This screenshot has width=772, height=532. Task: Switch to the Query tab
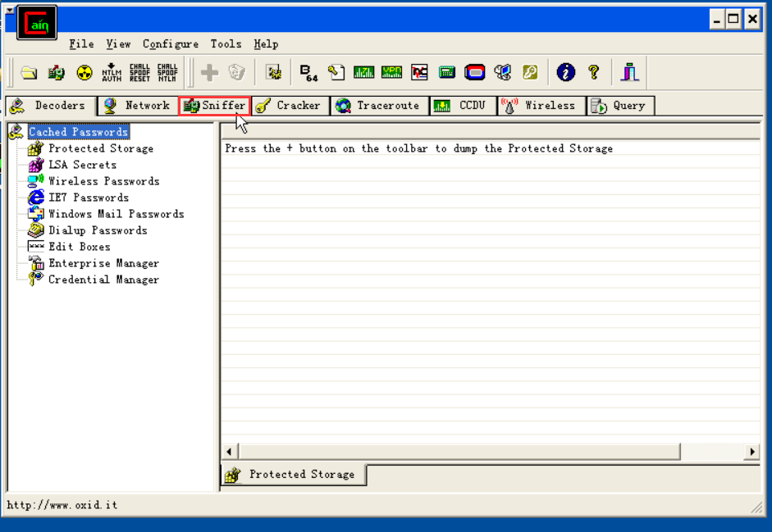click(620, 105)
